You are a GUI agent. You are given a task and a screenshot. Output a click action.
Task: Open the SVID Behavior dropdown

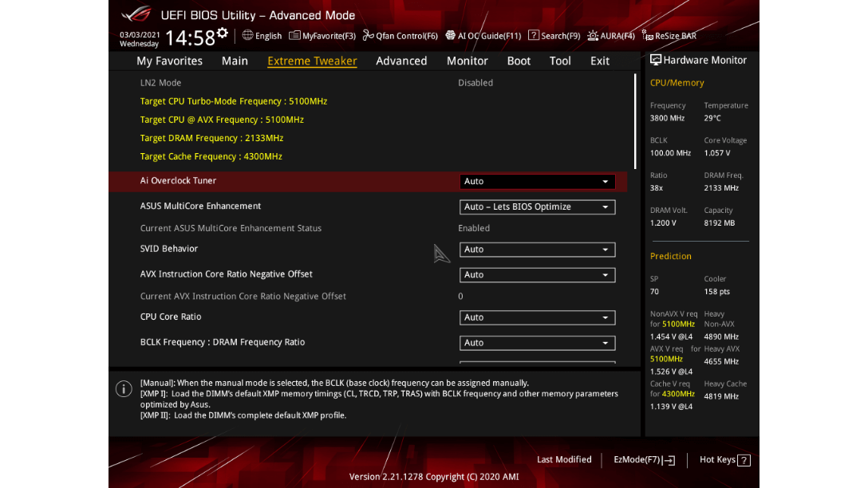point(537,249)
